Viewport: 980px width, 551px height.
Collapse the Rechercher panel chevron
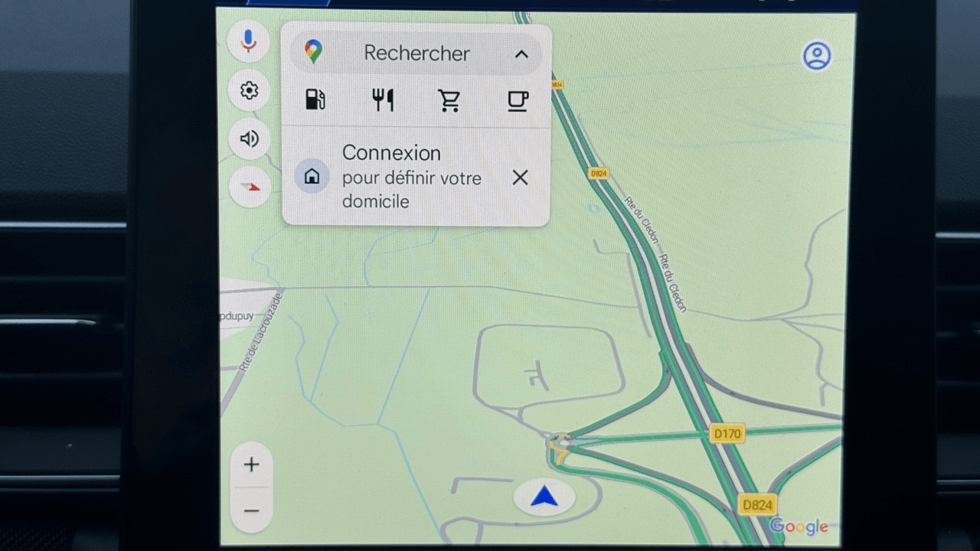click(521, 54)
